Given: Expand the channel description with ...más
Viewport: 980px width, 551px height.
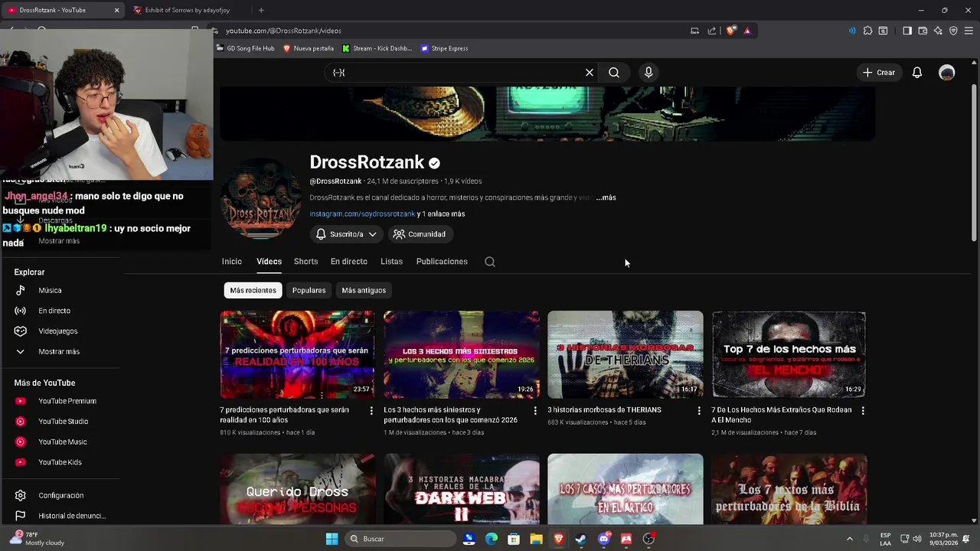Looking at the screenshot, I should [x=606, y=197].
